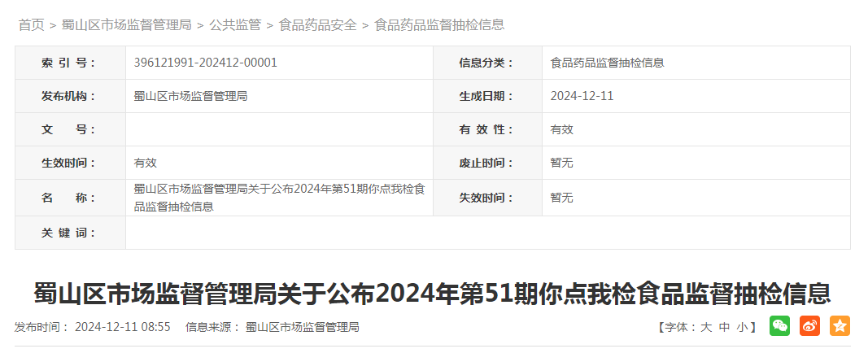Open 食品药品监督抽检信息 breadcrumb link
This screenshot has height=353, width=868.
click(x=439, y=25)
